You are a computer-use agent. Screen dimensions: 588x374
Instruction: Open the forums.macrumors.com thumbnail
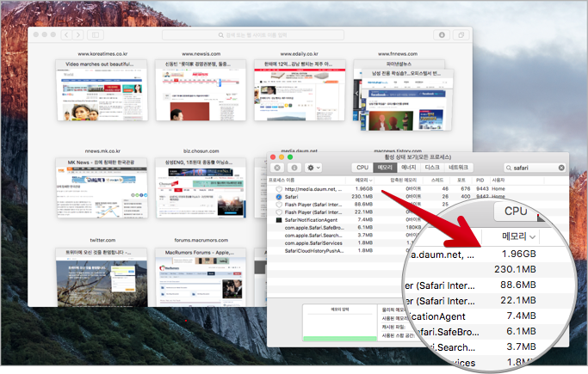[201, 278]
